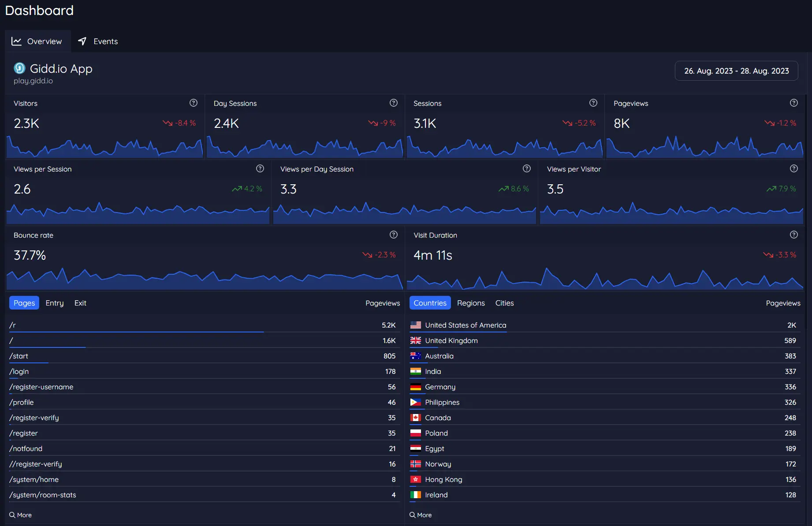Click the /register-username page row
The height and width of the screenshot is (526, 812).
coord(41,387)
